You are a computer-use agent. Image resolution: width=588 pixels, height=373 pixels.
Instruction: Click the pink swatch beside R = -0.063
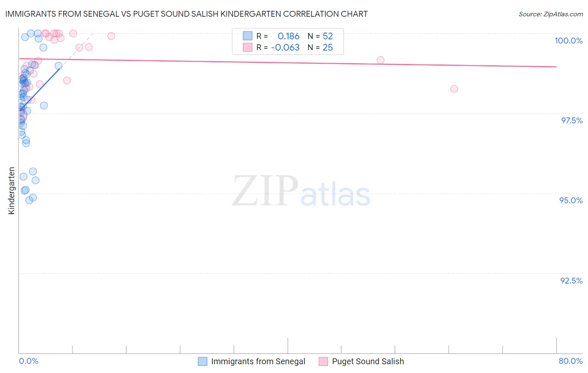click(248, 47)
